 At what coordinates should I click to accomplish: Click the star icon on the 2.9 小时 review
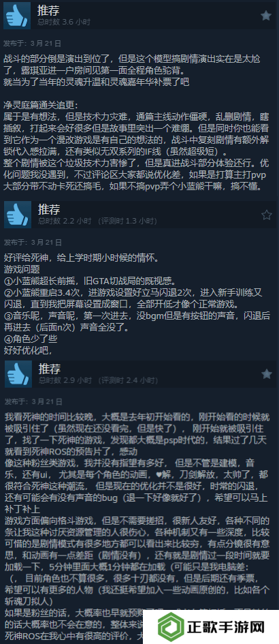tap(267, 373)
